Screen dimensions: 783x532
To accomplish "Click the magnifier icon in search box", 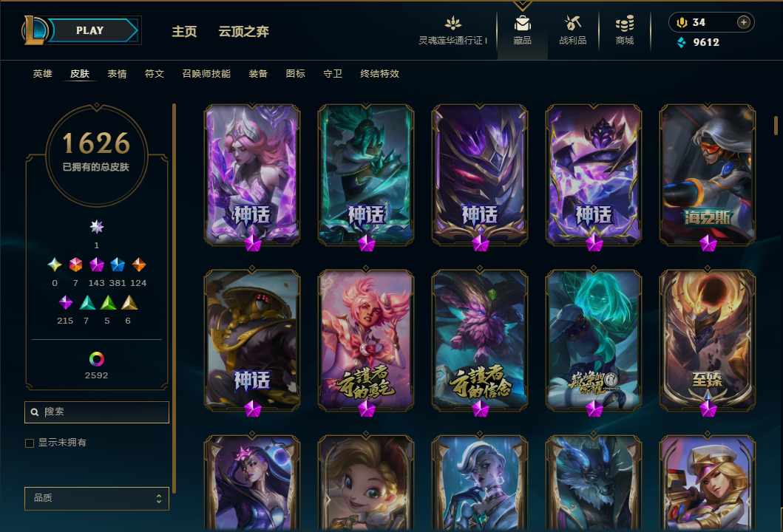I will coord(35,412).
